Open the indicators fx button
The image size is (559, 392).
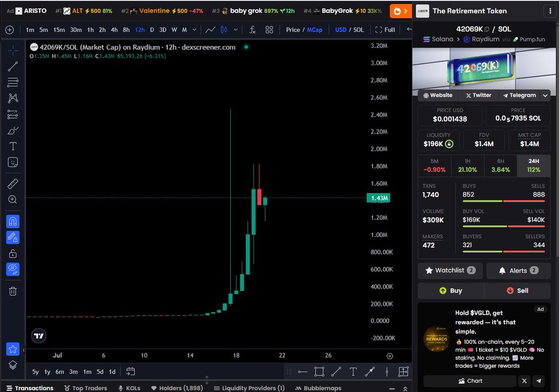pyautogui.click(x=252, y=30)
